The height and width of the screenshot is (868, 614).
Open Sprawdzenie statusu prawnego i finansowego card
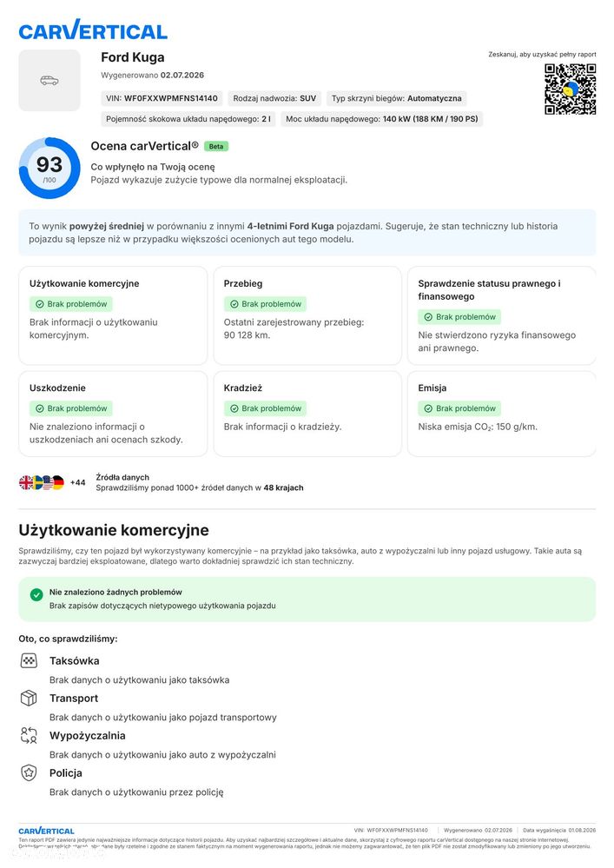(x=502, y=315)
